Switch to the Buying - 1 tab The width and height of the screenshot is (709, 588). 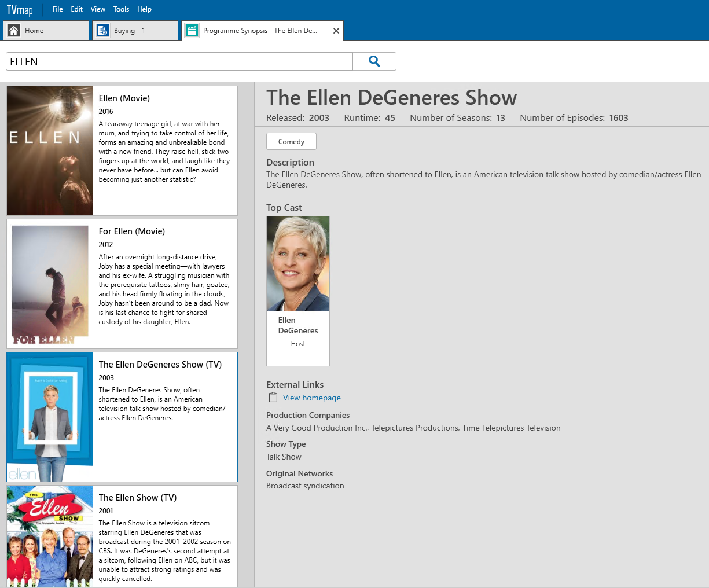[x=135, y=31]
